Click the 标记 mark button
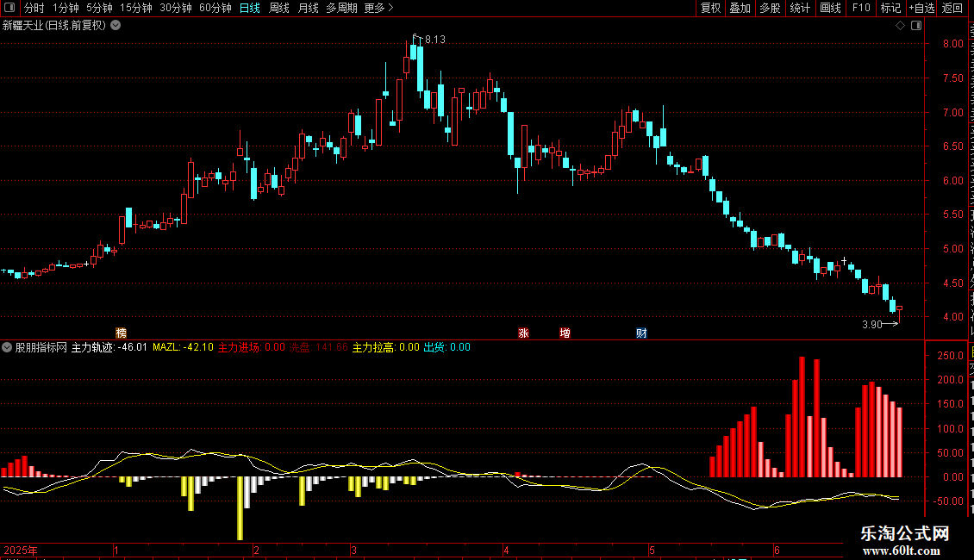 [x=890, y=8]
